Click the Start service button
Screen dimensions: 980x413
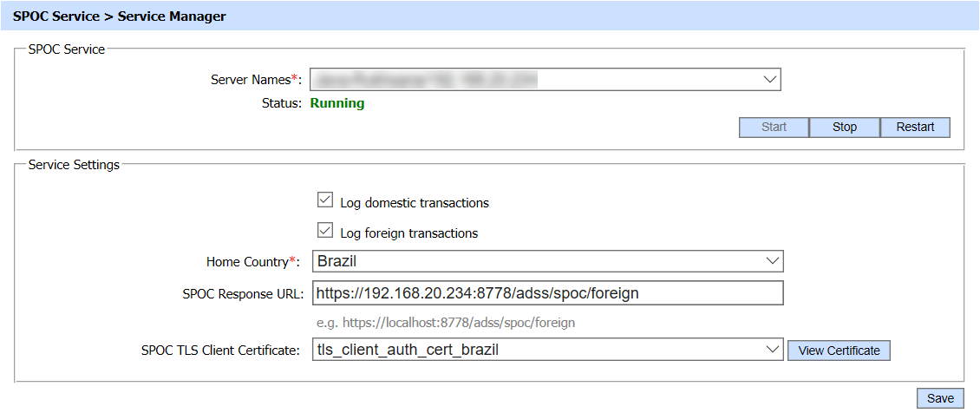click(x=774, y=128)
